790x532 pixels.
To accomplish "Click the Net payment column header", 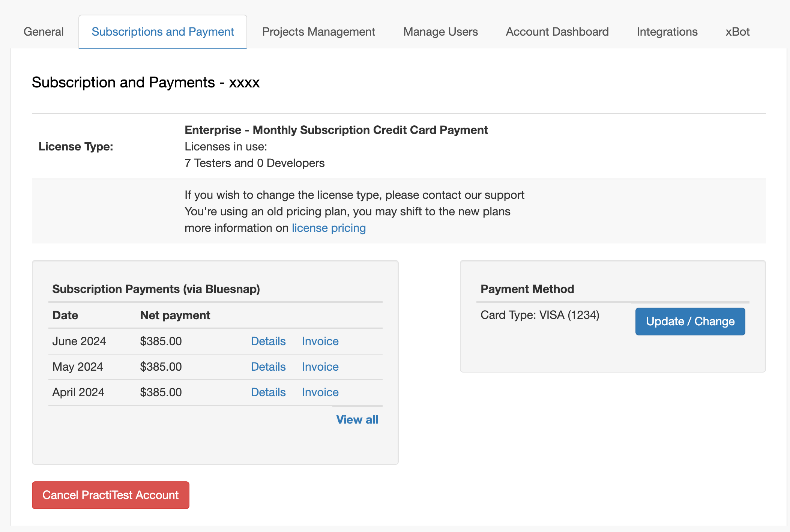I will click(x=175, y=315).
